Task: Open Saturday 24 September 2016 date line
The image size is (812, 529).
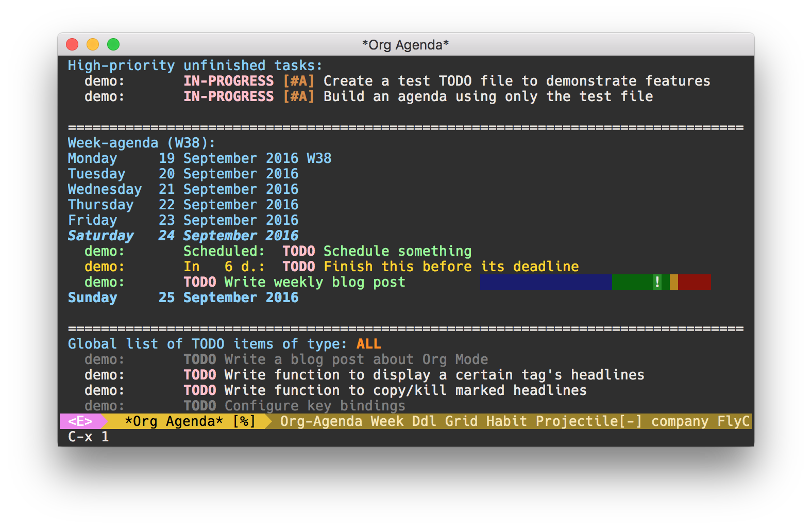Action: [x=183, y=236]
